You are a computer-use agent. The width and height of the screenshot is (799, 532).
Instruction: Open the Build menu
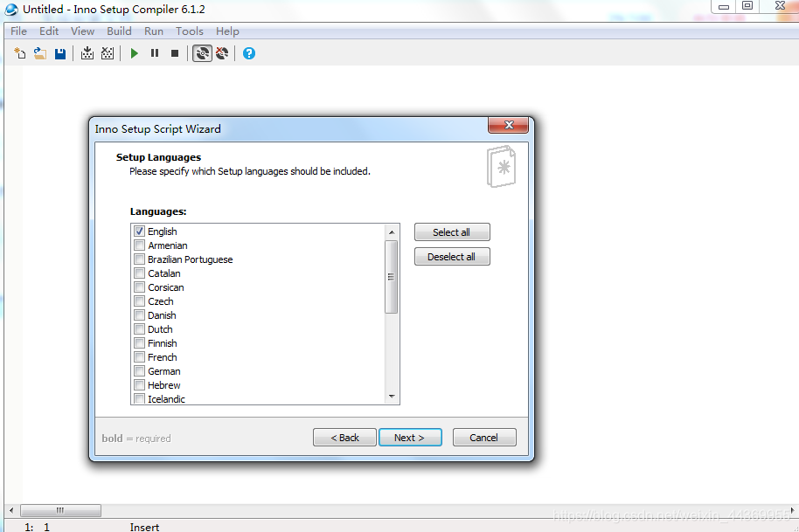pyautogui.click(x=119, y=31)
